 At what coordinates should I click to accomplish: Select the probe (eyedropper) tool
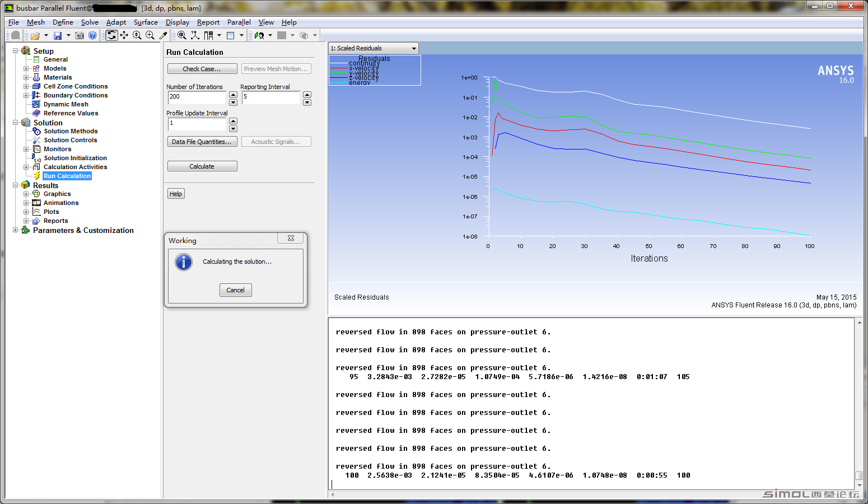[x=163, y=35]
